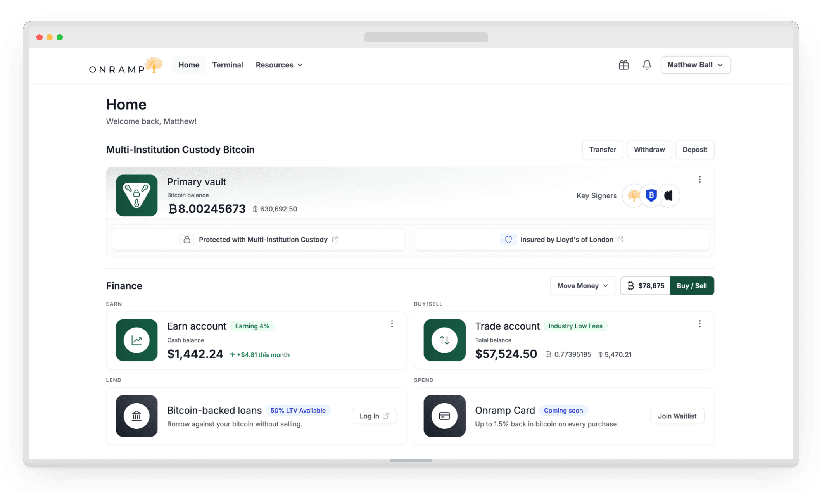Click the Key Signers label
822x504 pixels.
click(596, 196)
